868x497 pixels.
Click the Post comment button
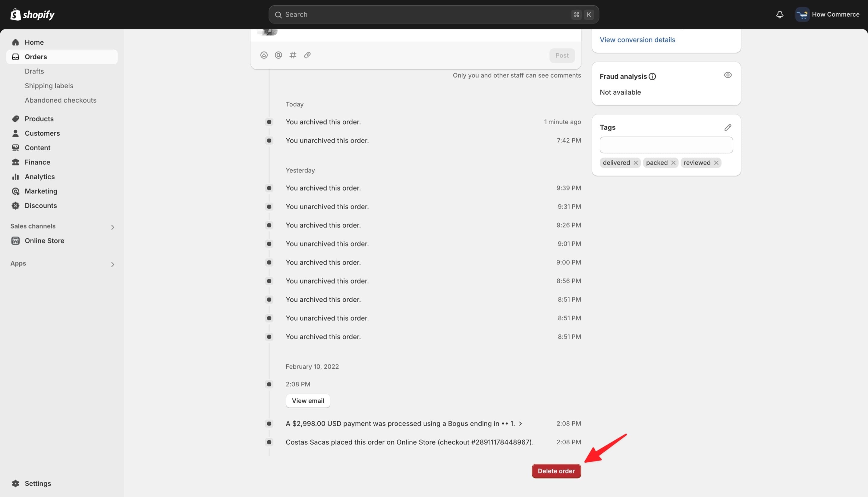click(x=562, y=55)
